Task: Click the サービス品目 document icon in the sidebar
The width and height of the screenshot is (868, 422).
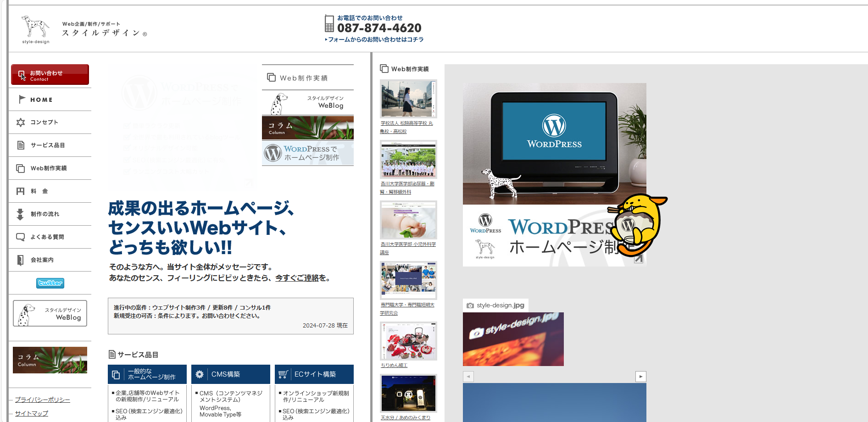Action: click(21, 145)
